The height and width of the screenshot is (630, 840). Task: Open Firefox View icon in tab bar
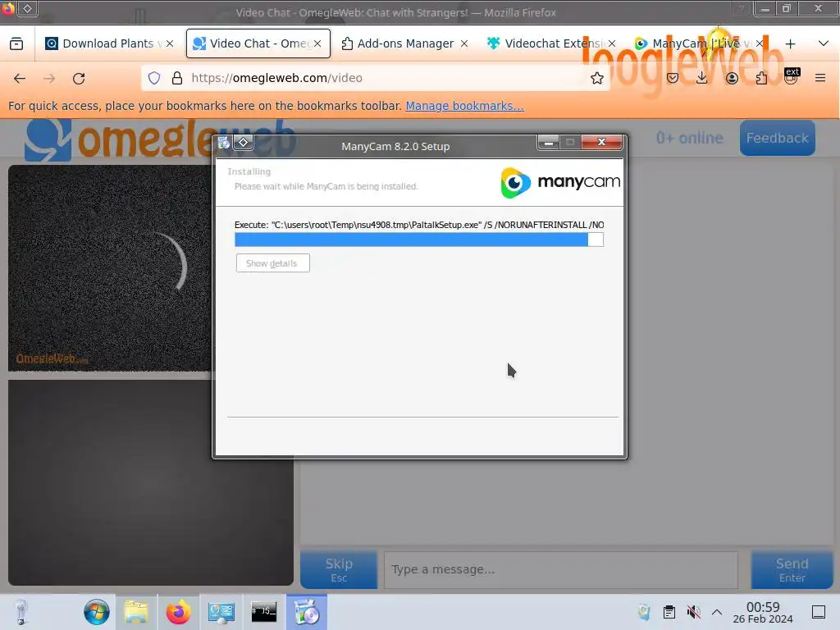point(16,43)
